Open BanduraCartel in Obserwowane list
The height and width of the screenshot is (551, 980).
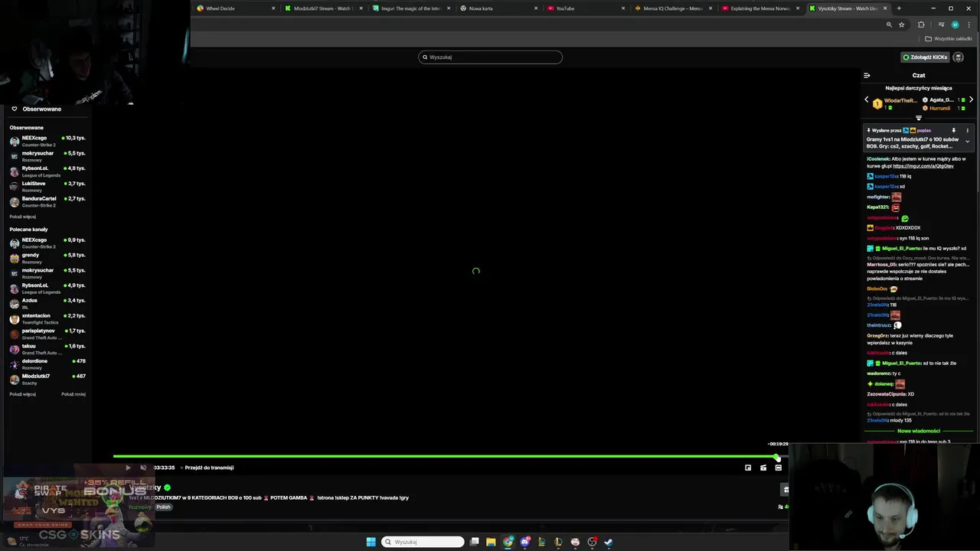click(47, 201)
